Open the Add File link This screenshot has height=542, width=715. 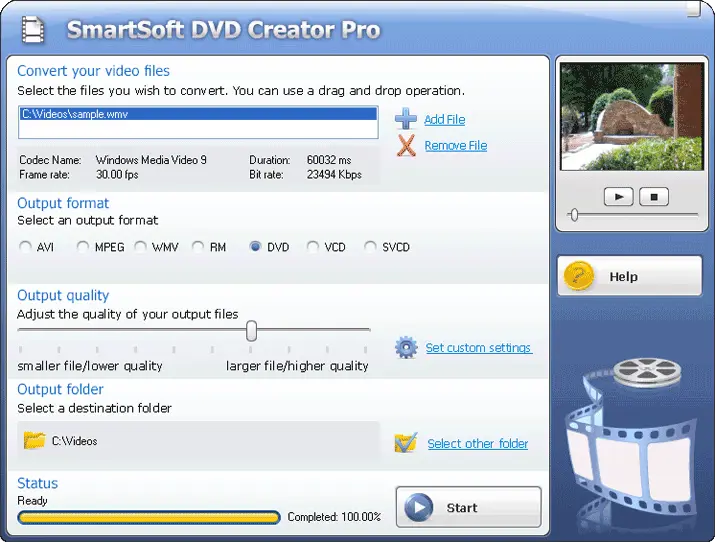point(444,120)
